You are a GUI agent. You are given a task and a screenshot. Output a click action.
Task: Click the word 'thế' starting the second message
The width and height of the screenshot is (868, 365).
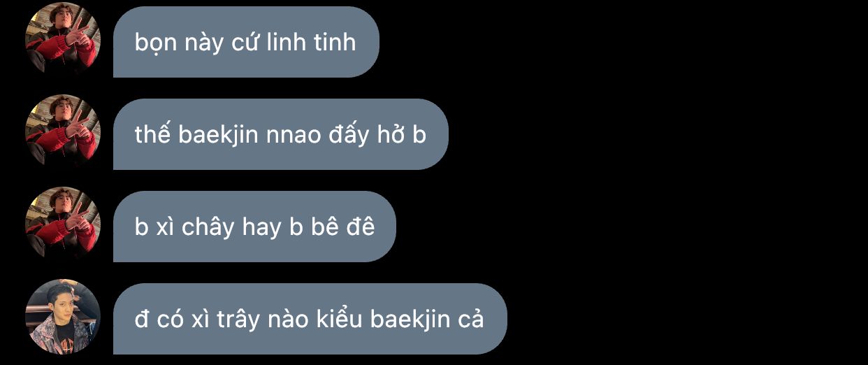click(x=153, y=134)
